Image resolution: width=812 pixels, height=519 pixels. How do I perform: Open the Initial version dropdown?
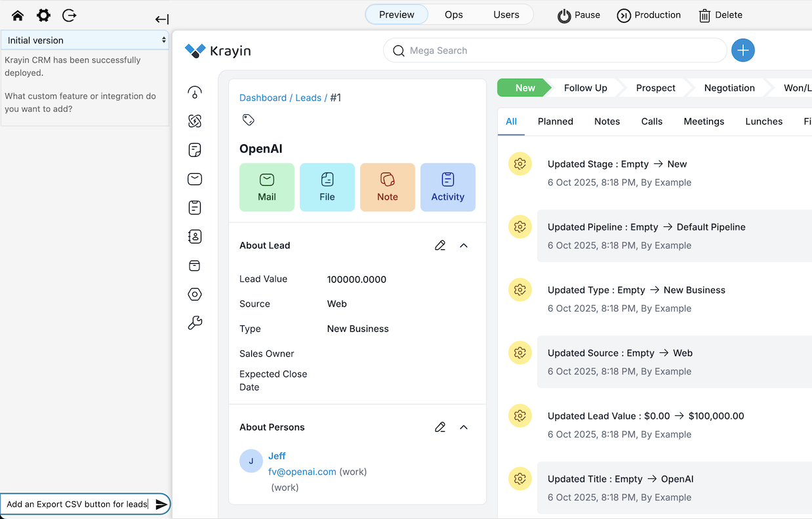point(85,40)
